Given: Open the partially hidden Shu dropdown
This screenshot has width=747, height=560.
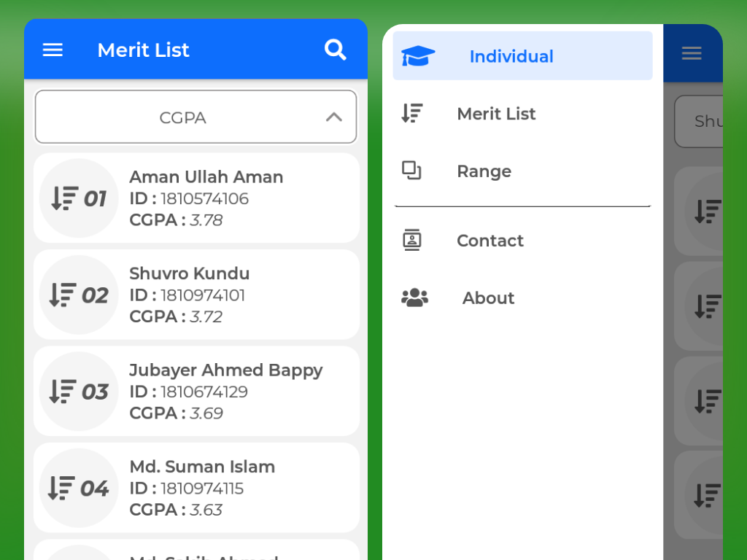Looking at the screenshot, I should point(699,122).
